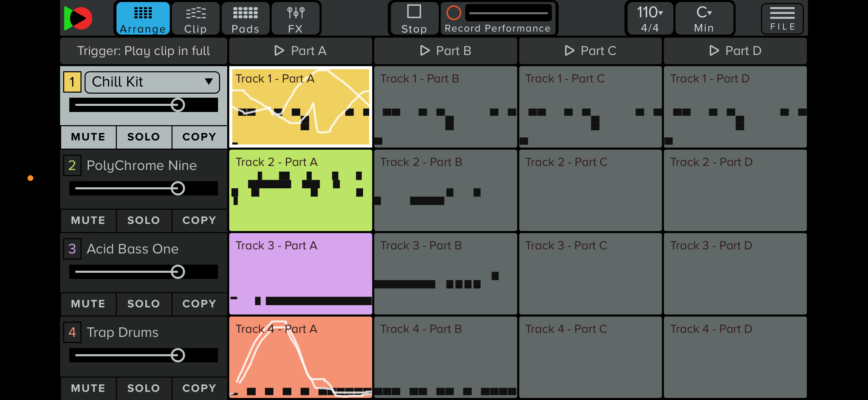Select the Trap Drums track name
The image size is (868, 400).
click(x=123, y=332)
